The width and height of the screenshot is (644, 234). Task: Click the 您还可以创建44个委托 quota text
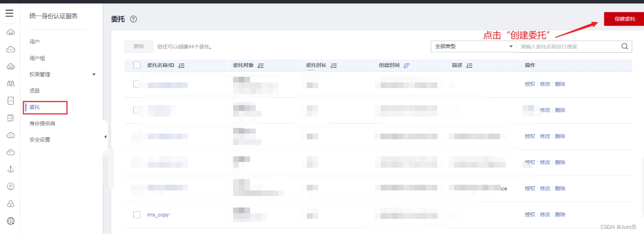pos(185,47)
